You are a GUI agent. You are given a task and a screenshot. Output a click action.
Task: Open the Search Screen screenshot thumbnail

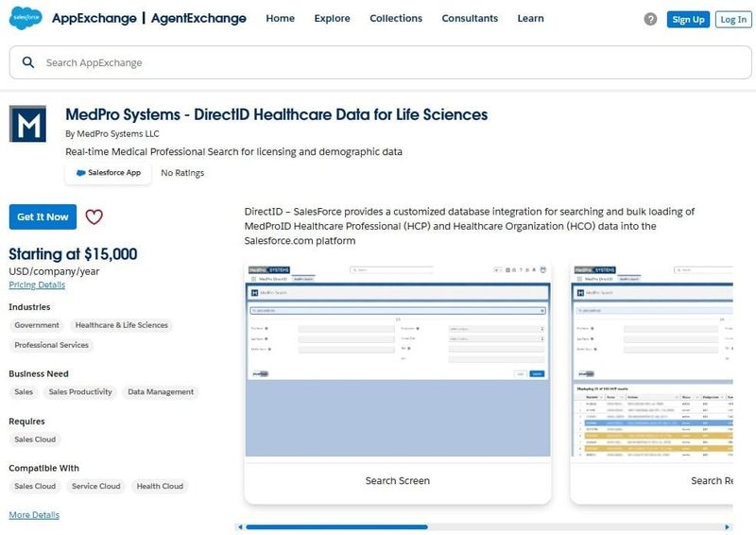[x=398, y=360]
